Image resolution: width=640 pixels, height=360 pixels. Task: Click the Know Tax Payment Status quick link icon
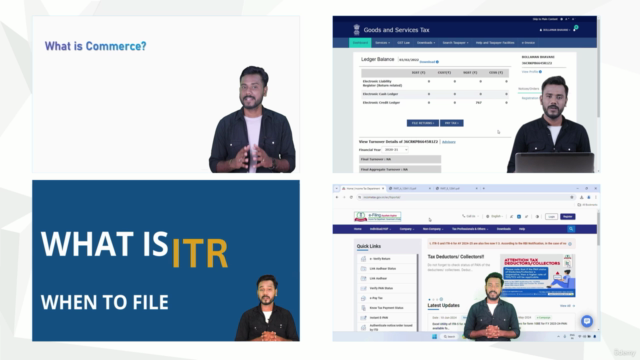pos(363,308)
